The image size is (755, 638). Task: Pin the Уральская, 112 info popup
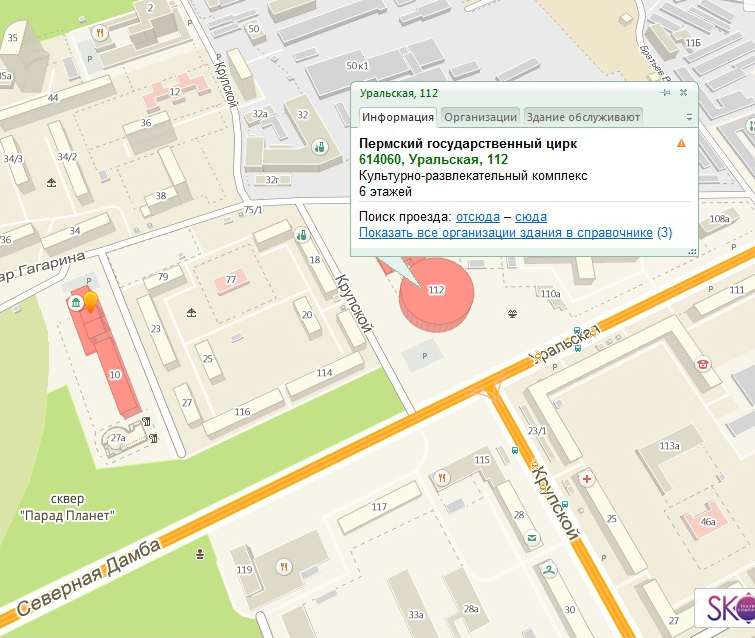pyautogui.click(x=665, y=92)
